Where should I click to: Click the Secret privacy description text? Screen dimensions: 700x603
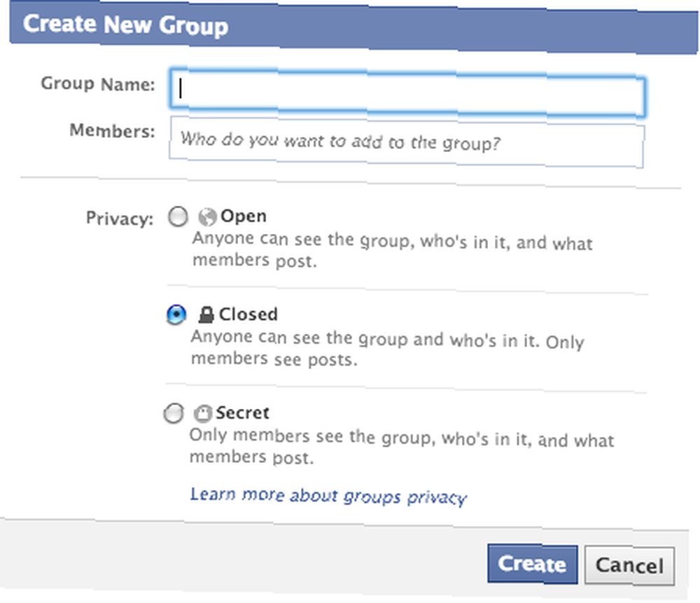(x=401, y=447)
